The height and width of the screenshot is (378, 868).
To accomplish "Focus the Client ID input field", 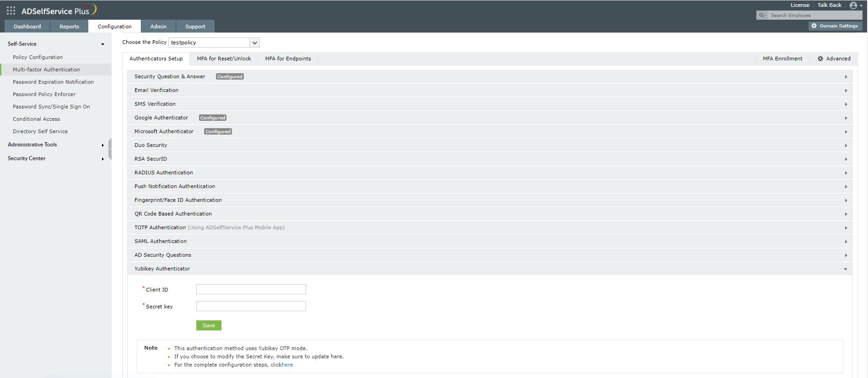I will pos(251,289).
